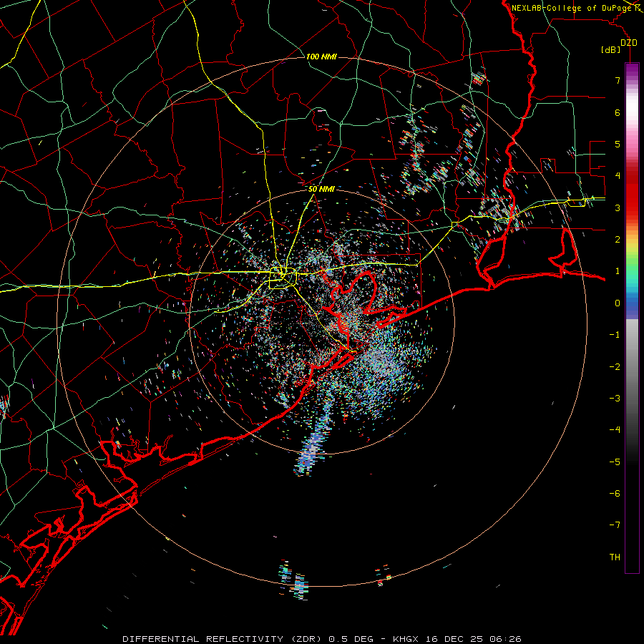Image resolution: width=644 pixels, height=644 pixels.
Task: Click the 50 NMI range ring label
Action: coord(321,189)
